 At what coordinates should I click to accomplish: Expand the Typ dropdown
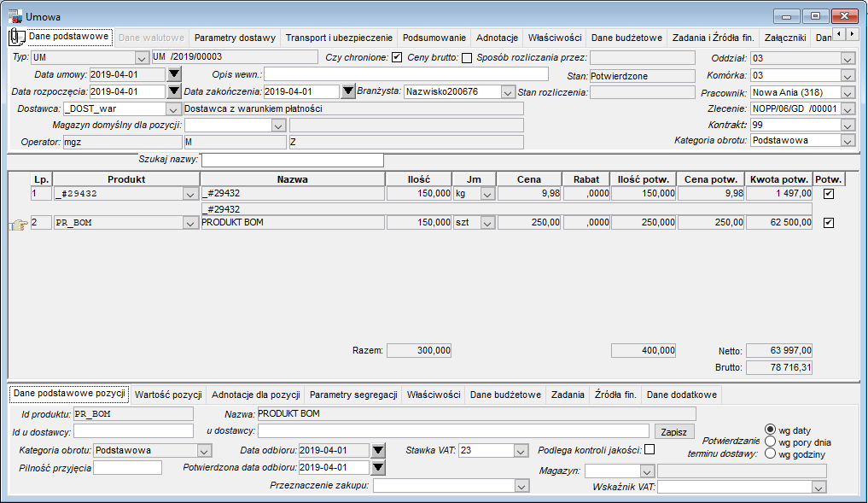(x=142, y=57)
